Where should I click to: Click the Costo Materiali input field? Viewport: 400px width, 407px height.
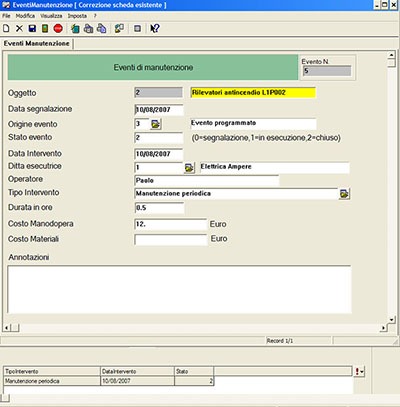click(x=171, y=240)
